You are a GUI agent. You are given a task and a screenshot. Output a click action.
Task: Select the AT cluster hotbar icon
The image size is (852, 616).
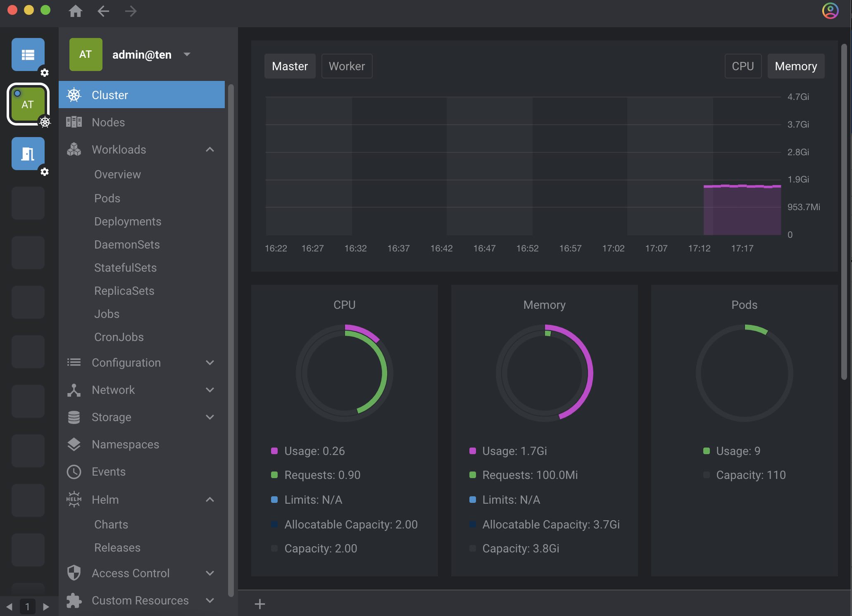[x=28, y=104]
